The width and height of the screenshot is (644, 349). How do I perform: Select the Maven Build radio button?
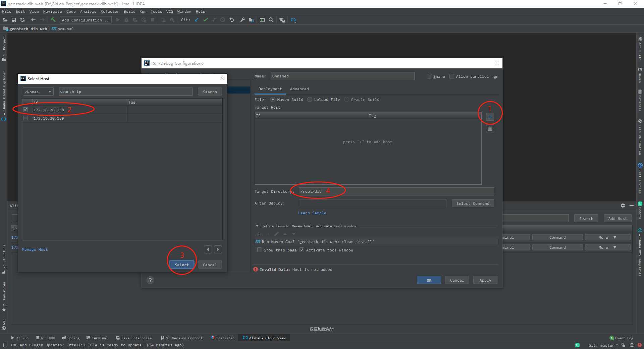(x=273, y=100)
